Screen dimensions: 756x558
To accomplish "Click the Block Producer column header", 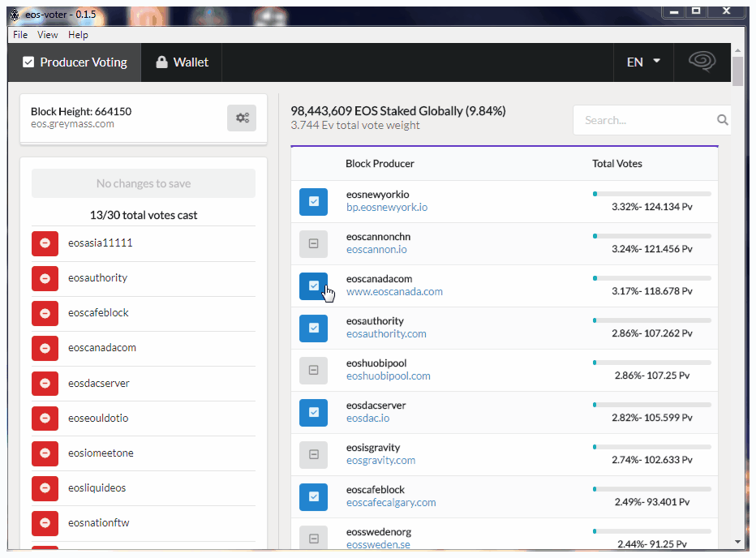I will [380, 164].
